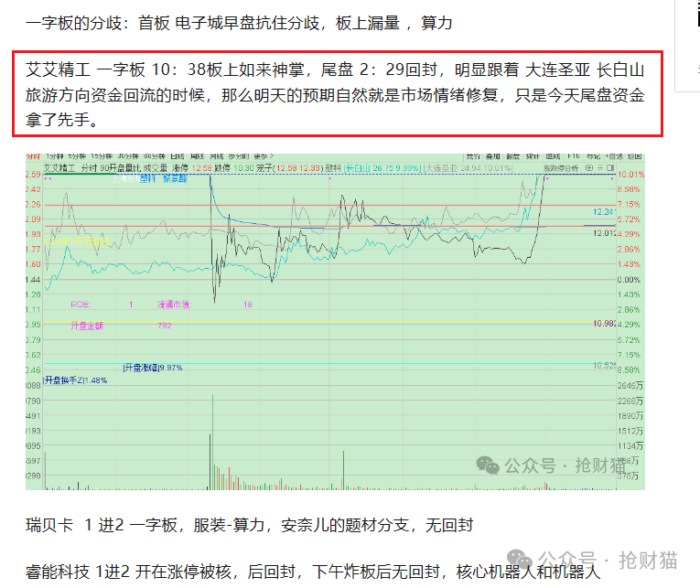Click the 一字板的分歧 heading line
This screenshot has width=700, height=588.
click(239, 23)
